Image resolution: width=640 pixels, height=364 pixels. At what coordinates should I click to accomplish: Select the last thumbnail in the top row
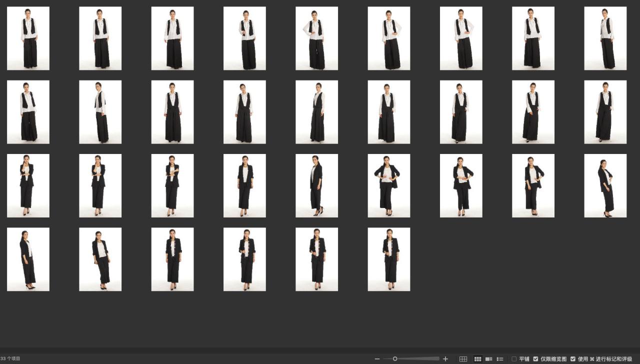click(x=605, y=38)
